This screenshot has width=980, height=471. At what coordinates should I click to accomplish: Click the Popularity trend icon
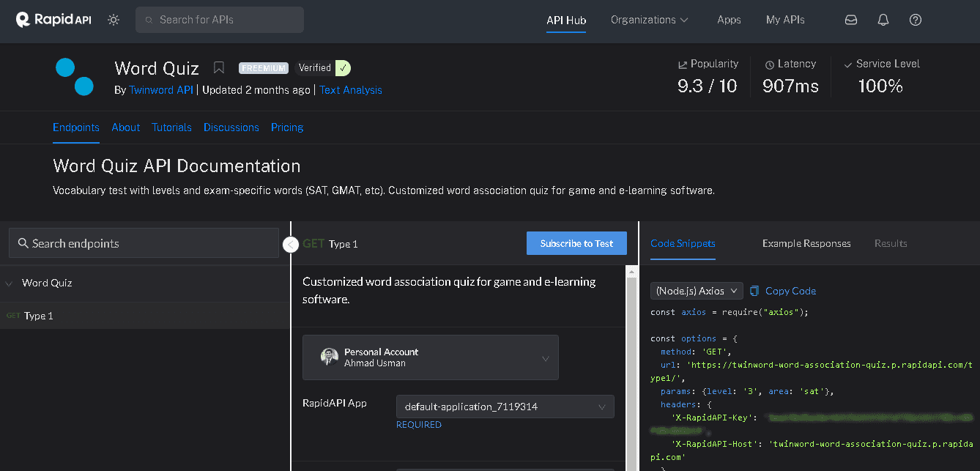(683, 64)
